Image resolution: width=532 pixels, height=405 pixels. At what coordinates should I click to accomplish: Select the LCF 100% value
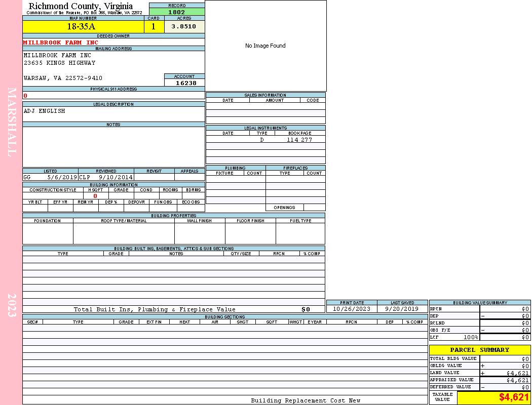point(471,337)
